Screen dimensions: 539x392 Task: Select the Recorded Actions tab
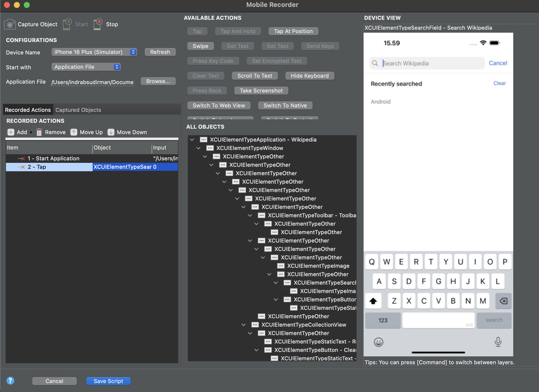coord(28,110)
